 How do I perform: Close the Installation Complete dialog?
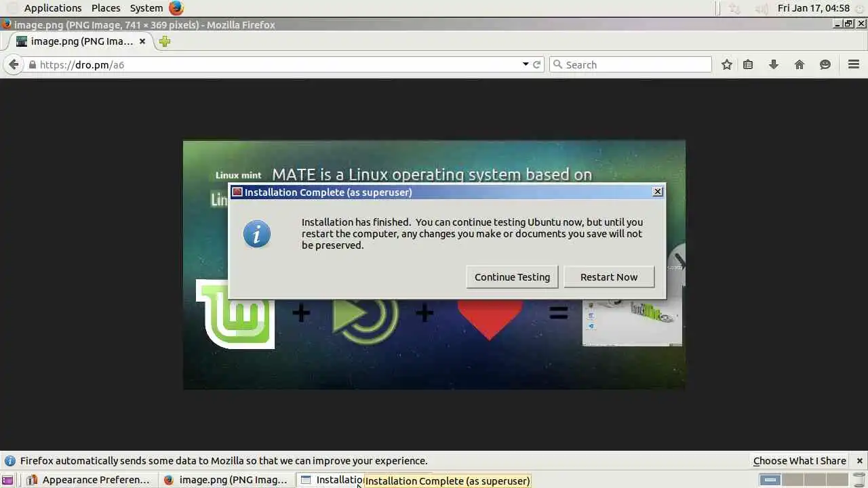tap(657, 192)
